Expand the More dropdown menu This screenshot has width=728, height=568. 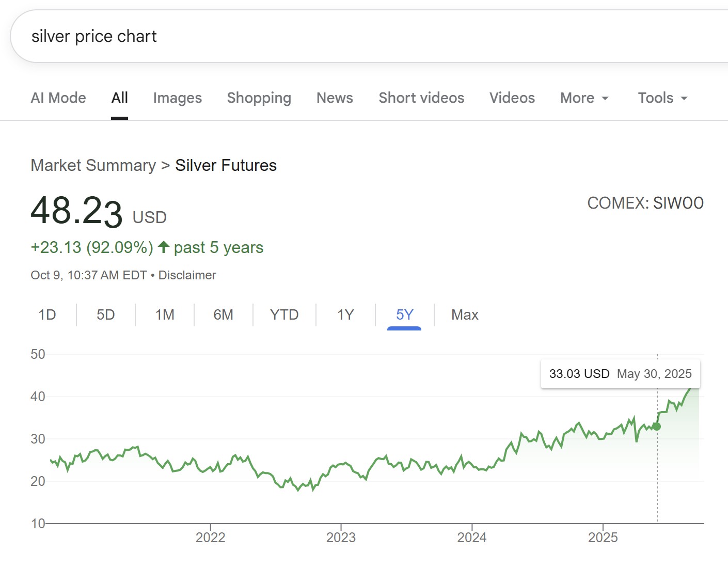pyautogui.click(x=584, y=98)
